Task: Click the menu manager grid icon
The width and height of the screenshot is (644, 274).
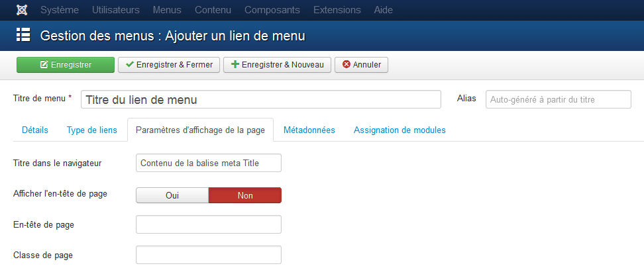Action: 24,35
